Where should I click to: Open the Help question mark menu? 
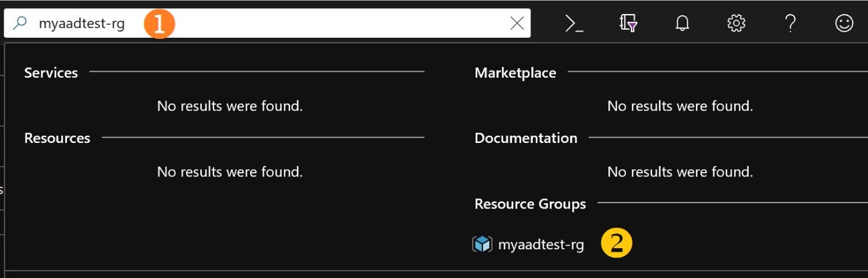click(x=790, y=23)
